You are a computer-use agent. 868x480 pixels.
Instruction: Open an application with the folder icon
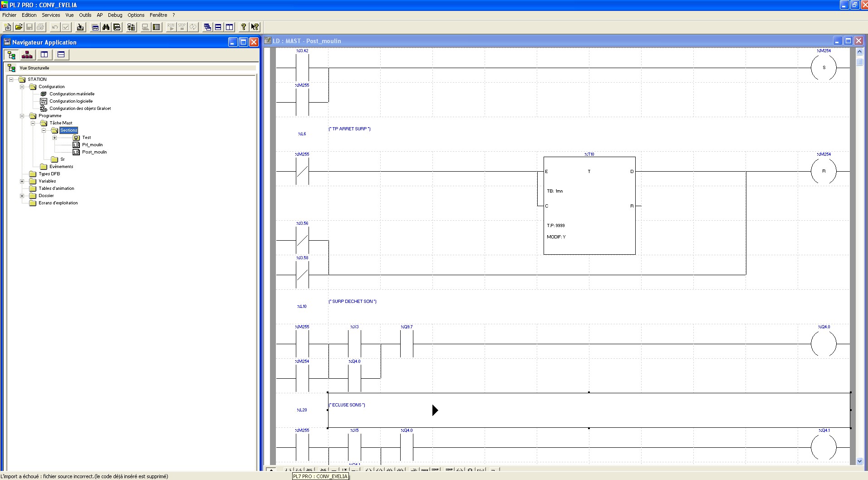click(x=19, y=27)
